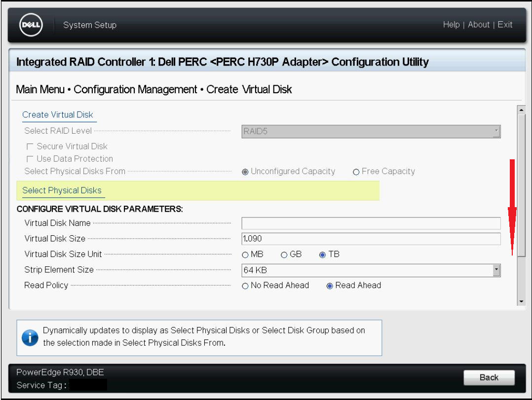Click the Configuration Management breadcrumb text

[x=135, y=89]
